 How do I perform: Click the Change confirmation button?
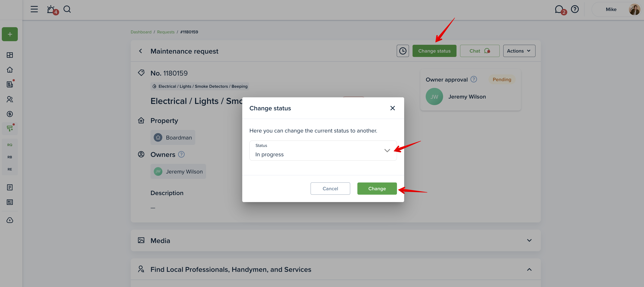(x=377, y=188)
